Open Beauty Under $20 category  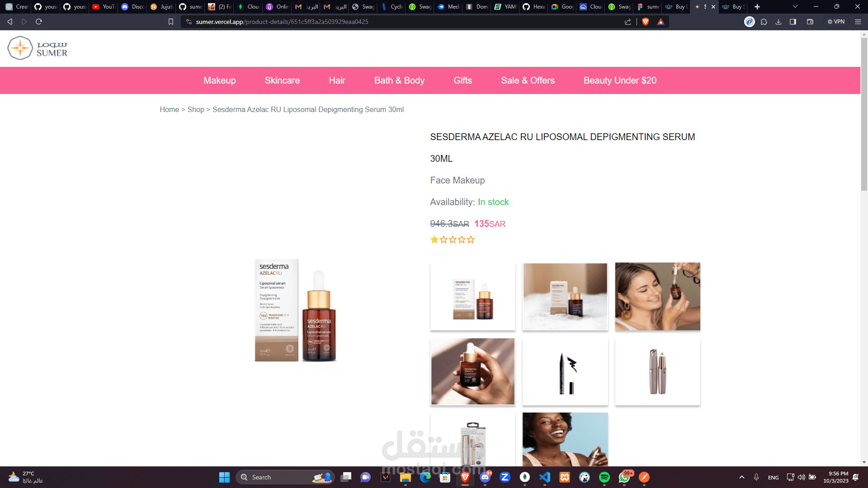click(620, 80)
